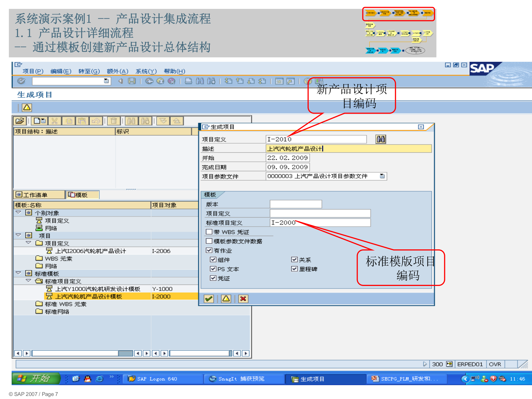Click the Undo icon in structure toolbar

96,121
